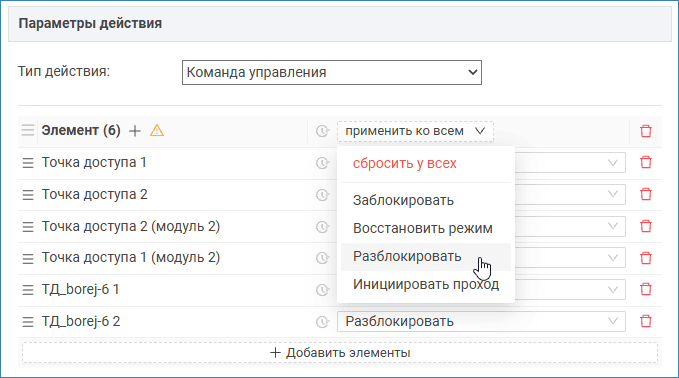
Task: Select Заблокировать from the dropdown list
Action: tap(426, 200)
